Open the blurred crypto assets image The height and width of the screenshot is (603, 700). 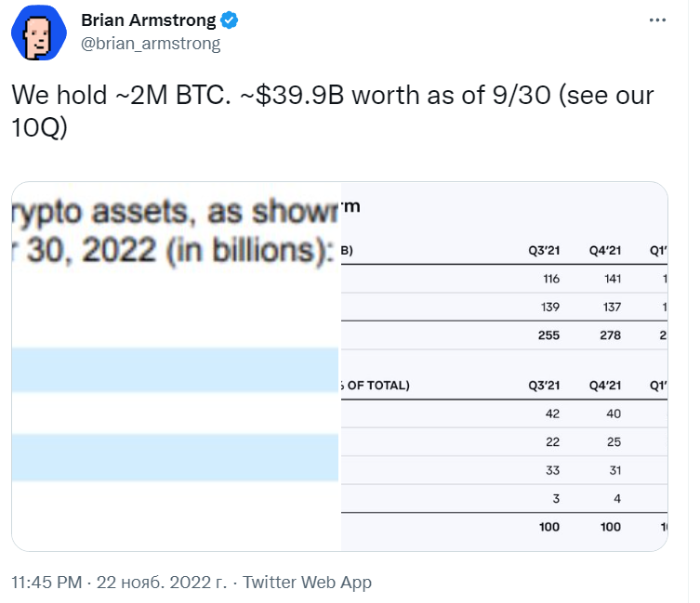pyautogui.click(x=176, y=366)
